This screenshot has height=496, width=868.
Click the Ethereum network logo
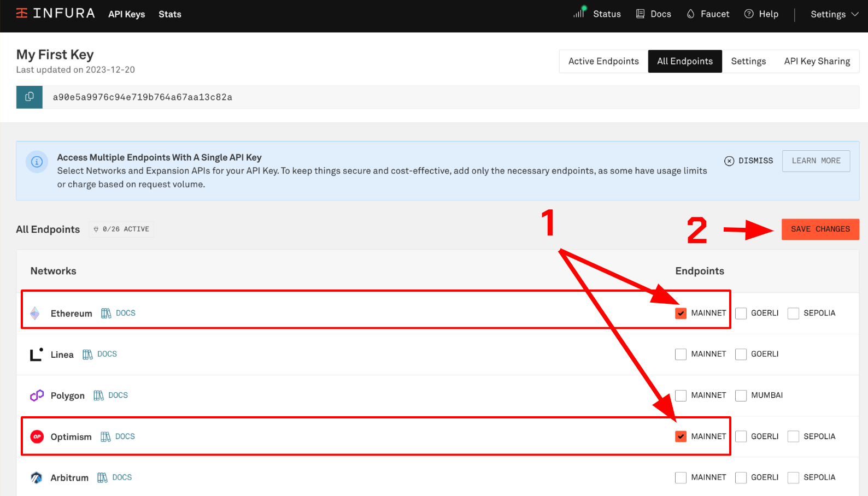tap(35, 313)
